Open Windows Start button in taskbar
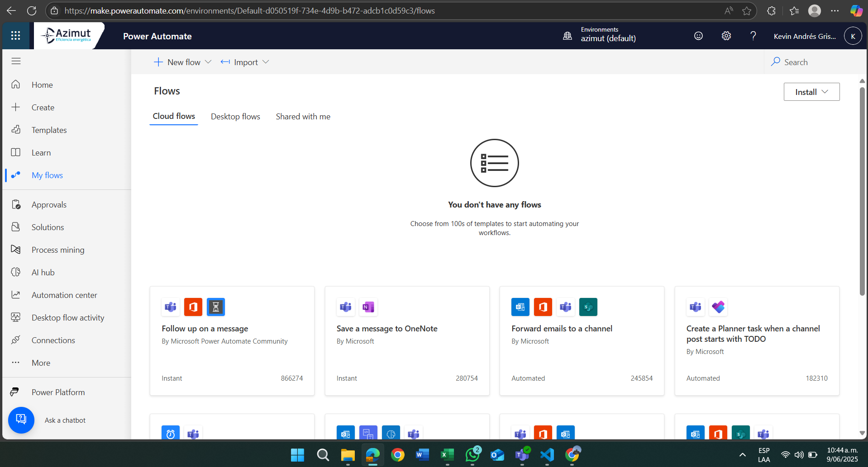Screen dimensions: 868x467 tap(297, 455)
